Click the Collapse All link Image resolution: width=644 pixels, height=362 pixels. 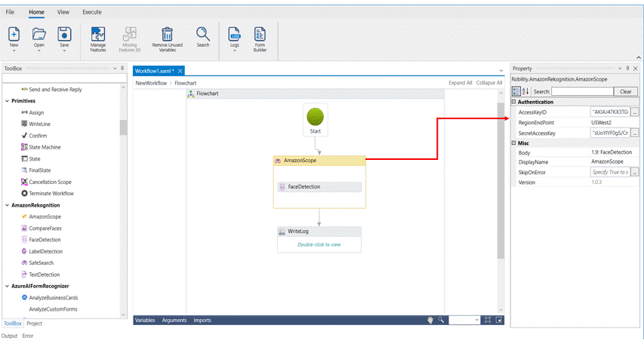point(488,83)
